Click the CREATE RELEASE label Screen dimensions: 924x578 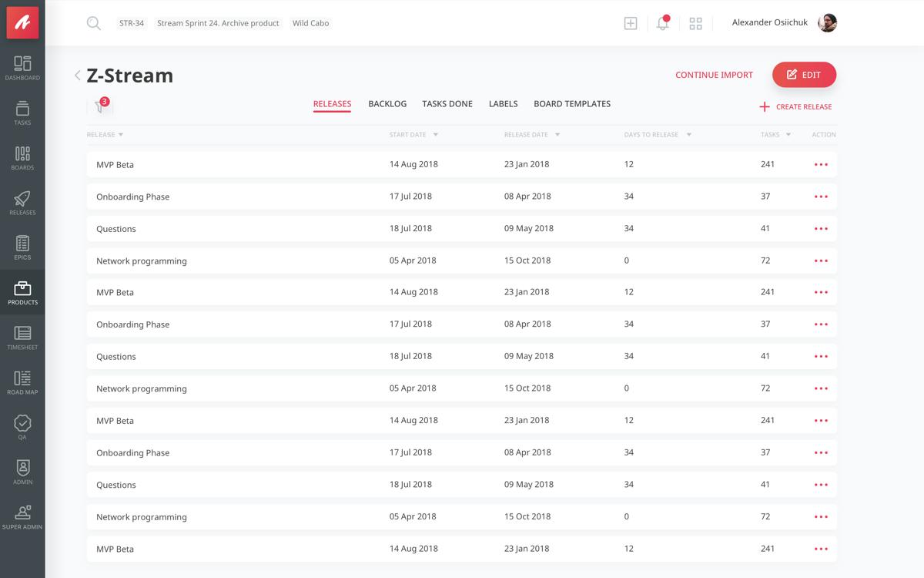pos(804,106)
